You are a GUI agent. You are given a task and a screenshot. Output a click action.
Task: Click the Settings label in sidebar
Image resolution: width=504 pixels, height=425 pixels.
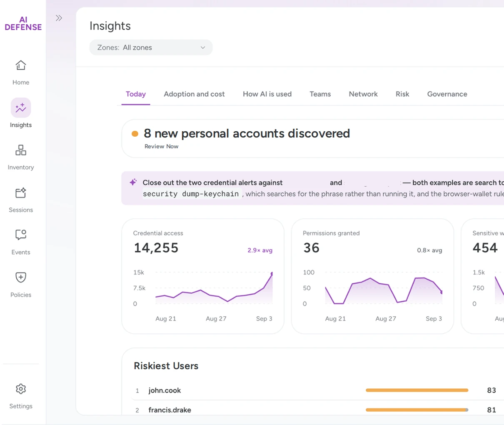(21, 406)
